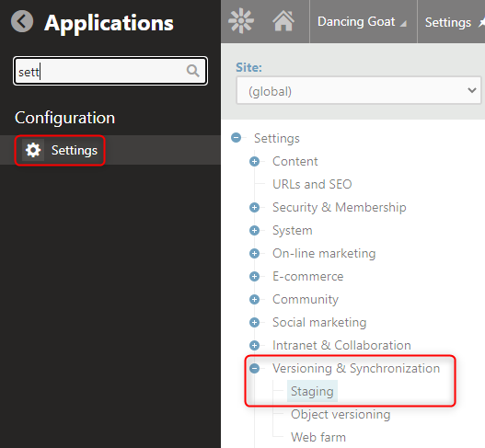Open the Kentico snowflake logo menu
The image size is (485, 448).
(241, 21)
